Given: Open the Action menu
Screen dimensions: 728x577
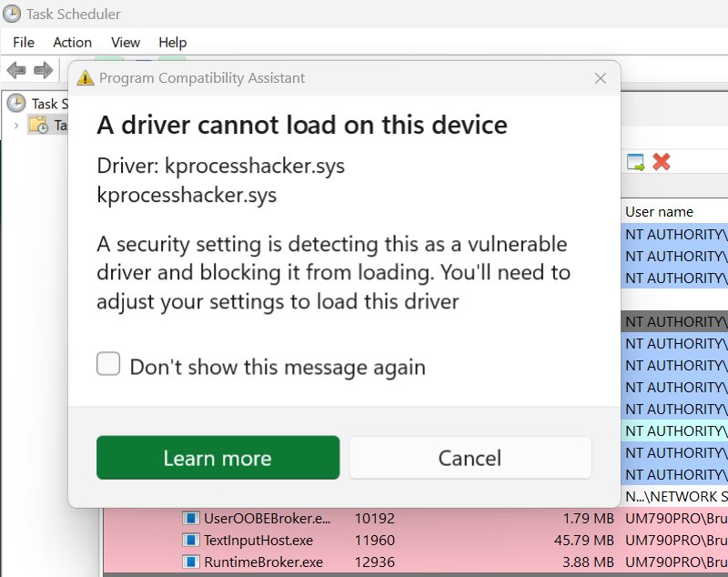Looking at the screenshot, I should click(72, 42).
